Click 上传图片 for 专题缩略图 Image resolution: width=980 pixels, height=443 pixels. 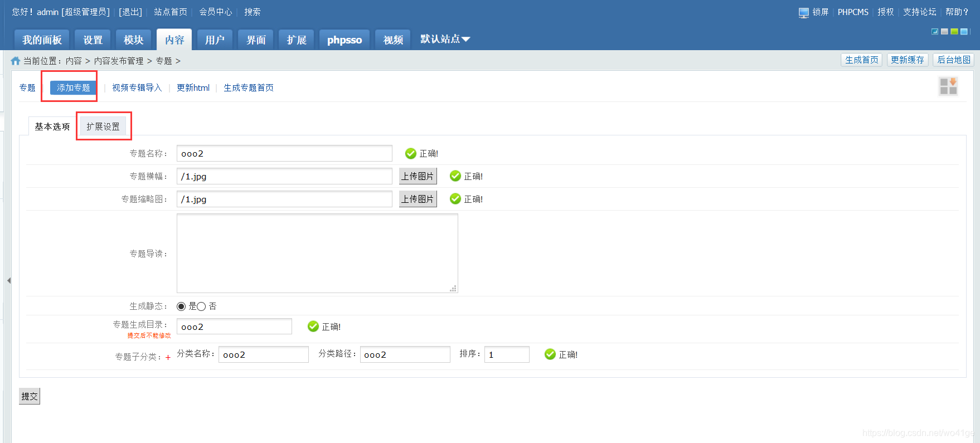418,199
